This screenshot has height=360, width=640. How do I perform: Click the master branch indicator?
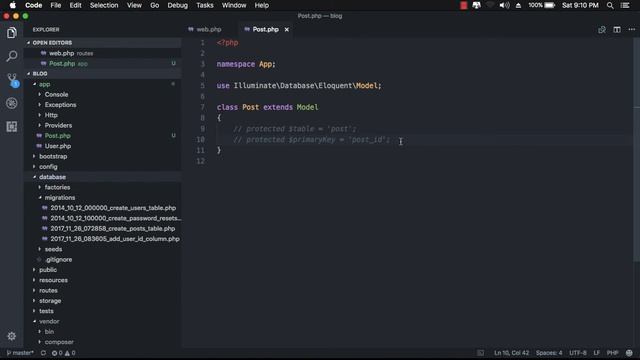click(20, 353)
